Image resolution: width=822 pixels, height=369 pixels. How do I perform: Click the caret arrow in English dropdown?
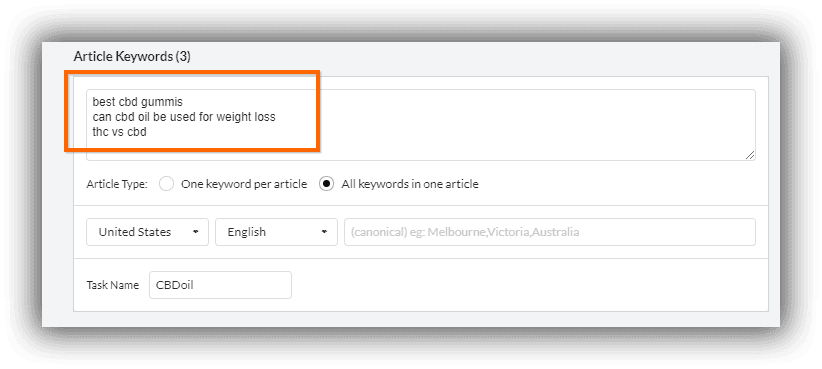point(325,232)
